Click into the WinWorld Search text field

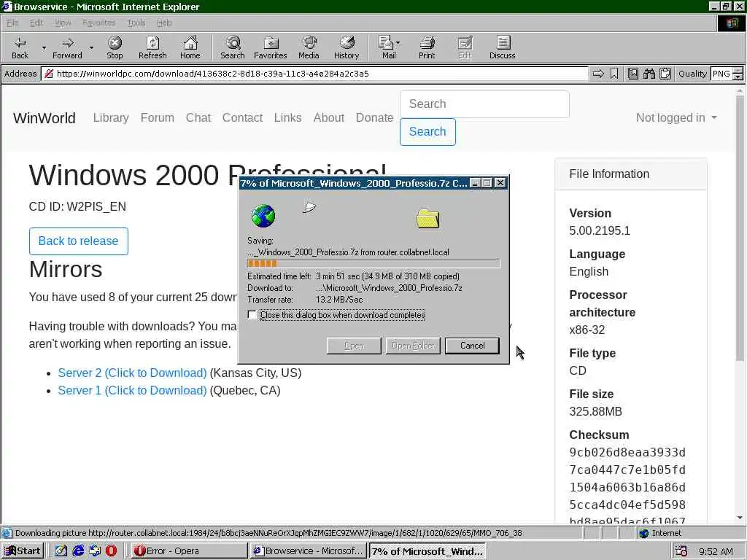click(x=484, y=104)
